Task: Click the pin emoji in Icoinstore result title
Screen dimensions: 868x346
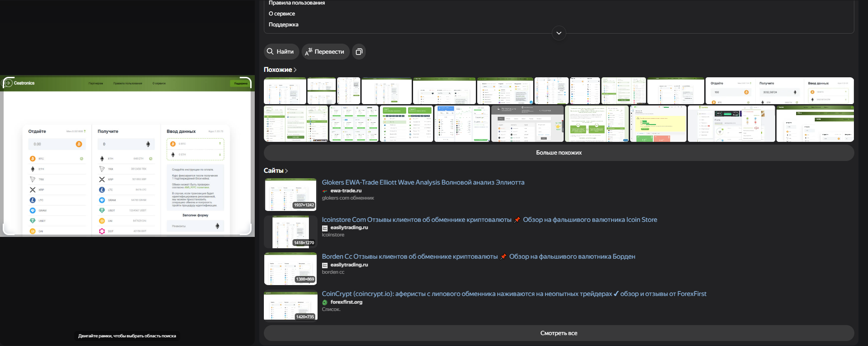Action: 517,220
